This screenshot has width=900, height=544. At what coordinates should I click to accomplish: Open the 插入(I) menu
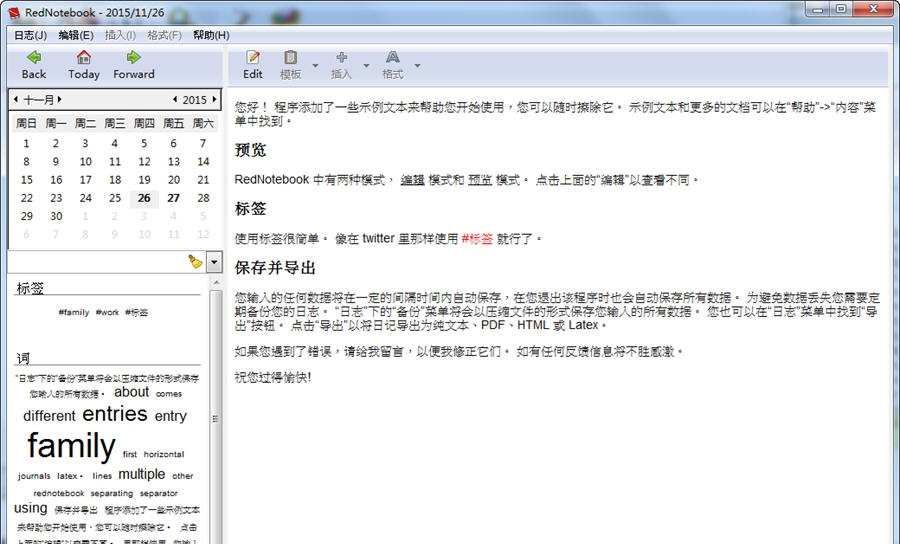(120, 35)
